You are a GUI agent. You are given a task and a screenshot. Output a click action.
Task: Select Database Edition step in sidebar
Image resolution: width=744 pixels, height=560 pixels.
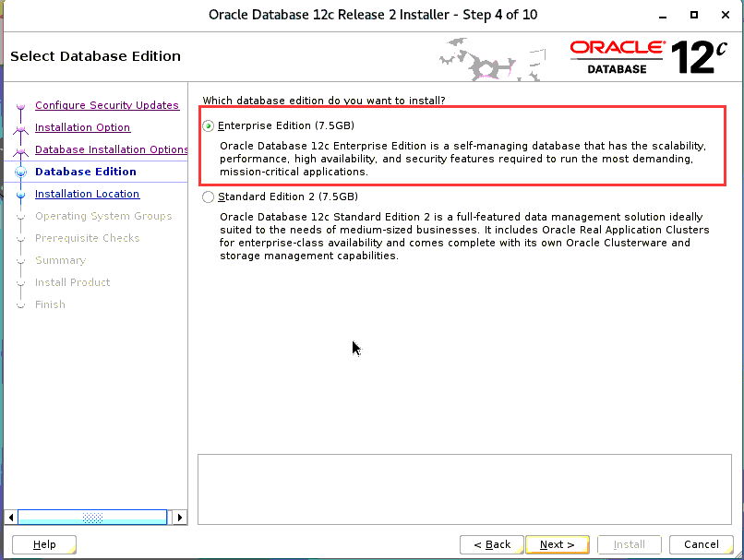coord(85,172)
